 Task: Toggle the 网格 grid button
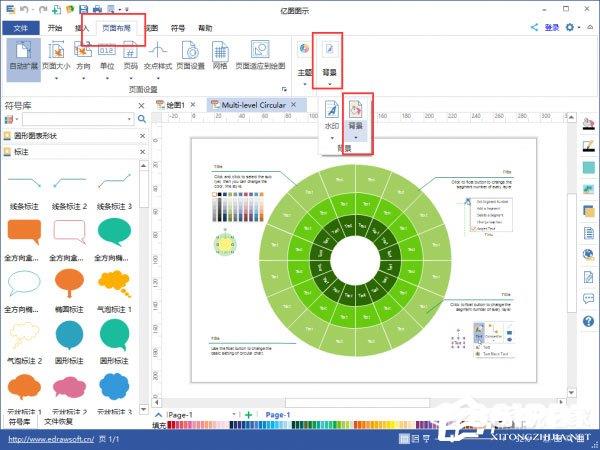(220, 55)
